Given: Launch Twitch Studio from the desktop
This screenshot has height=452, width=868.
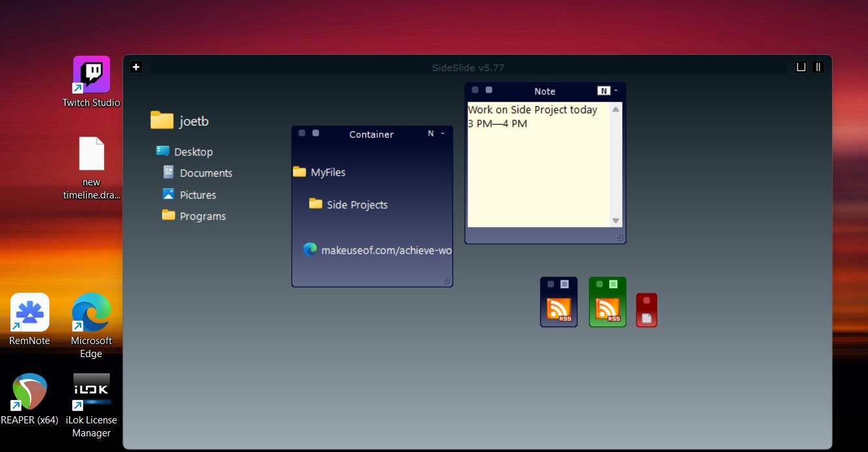Looking at the screenshot, I should [x=91, y=73].
